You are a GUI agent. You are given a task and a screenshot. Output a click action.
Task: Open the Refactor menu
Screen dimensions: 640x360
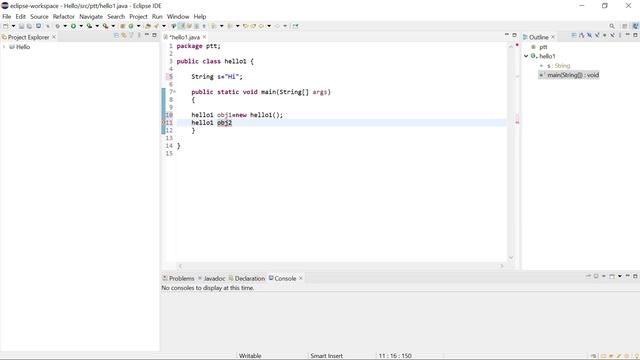coord(64,17)
